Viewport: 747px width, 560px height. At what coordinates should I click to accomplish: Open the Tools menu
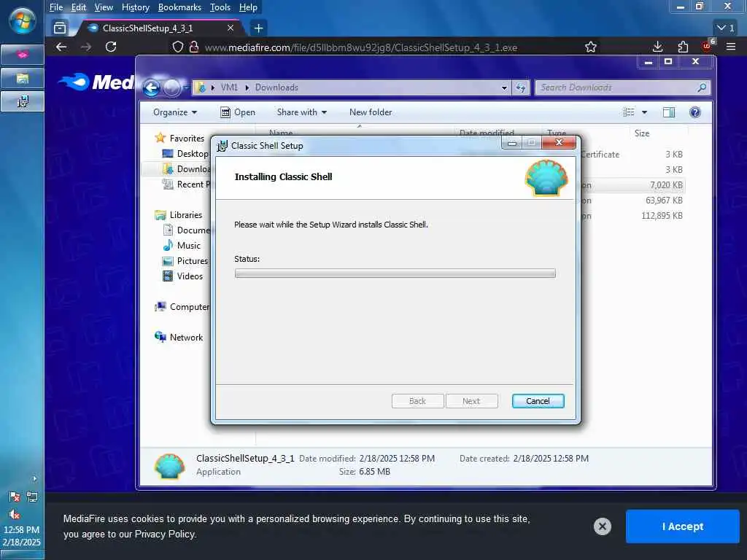coord(220,7)
